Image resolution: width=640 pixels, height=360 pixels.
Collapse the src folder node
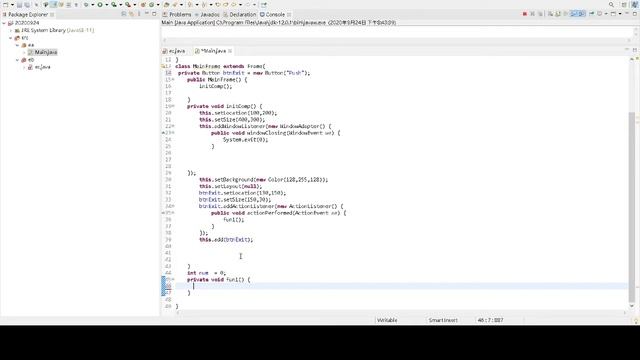(x=11, y=38)
